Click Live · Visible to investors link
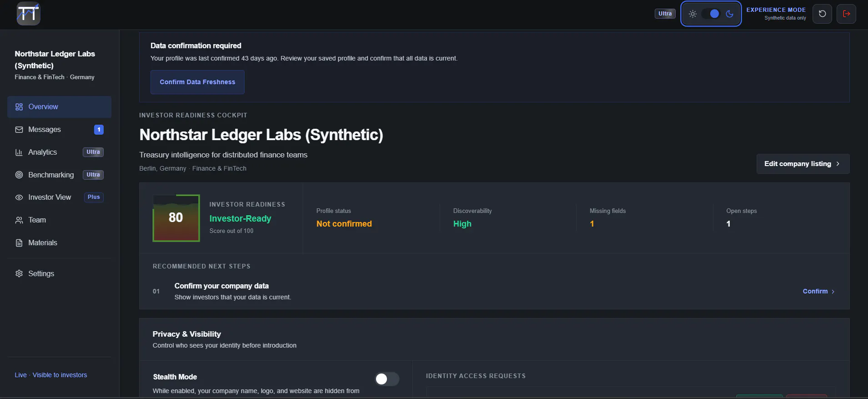 click(51, 375)
